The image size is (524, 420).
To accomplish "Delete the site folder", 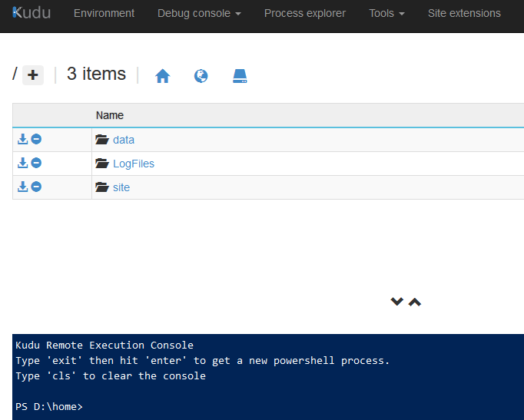I will point(36,187).
